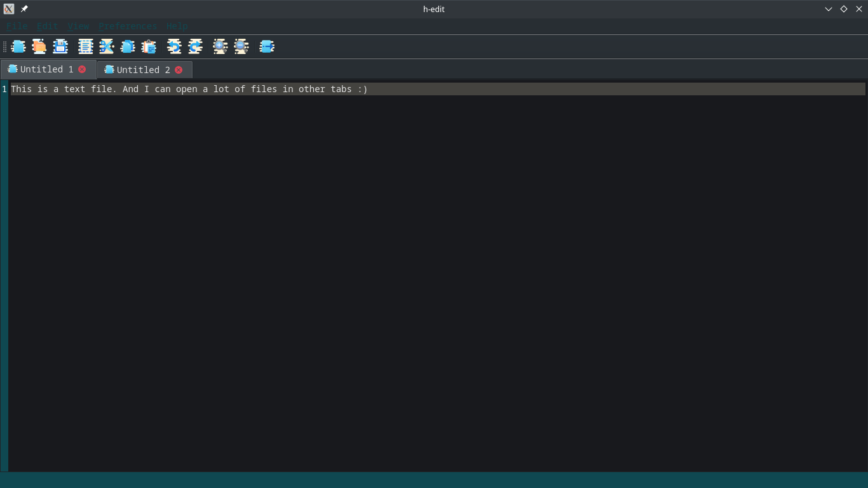Switch to the Untitled 2 tab
Screen dimensions: 868x488
[x=144, y=70]
